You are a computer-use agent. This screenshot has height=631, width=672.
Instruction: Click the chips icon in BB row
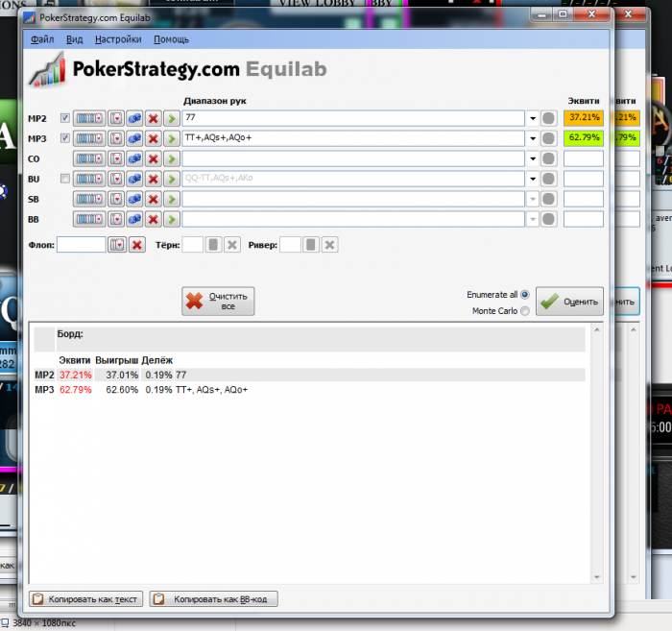click(x=134, y=219)
